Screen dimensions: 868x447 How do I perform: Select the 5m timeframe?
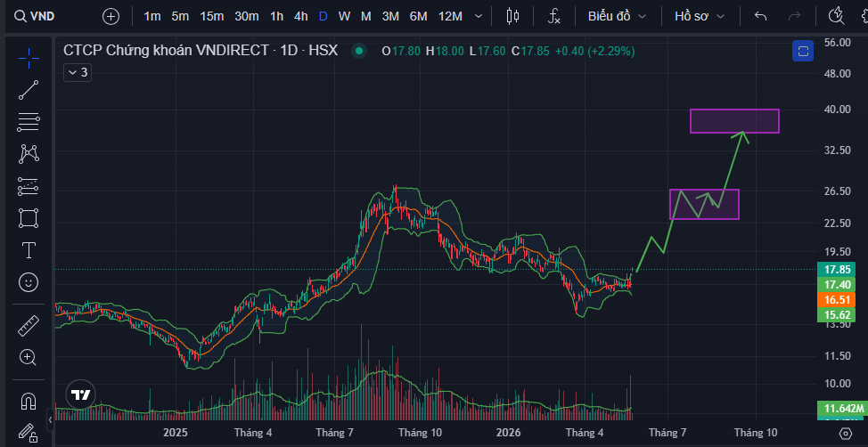(180, 17)
